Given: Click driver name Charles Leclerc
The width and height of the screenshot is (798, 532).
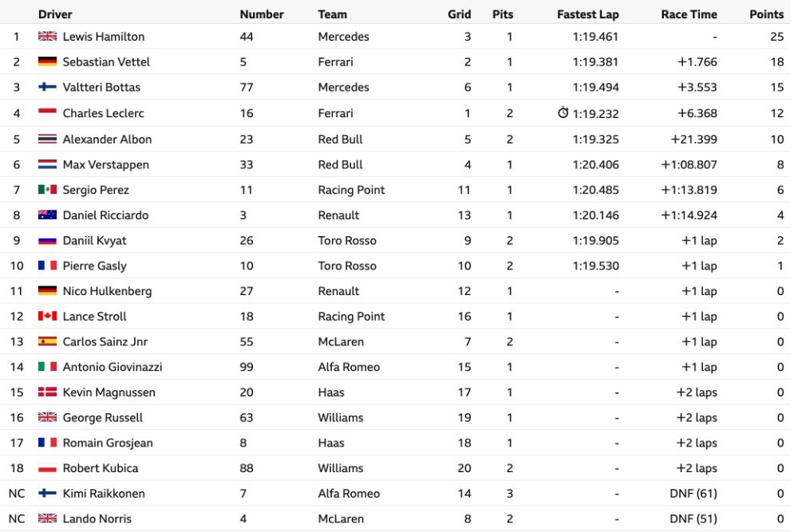Looking at the screenshot, I should click(103, 113).
